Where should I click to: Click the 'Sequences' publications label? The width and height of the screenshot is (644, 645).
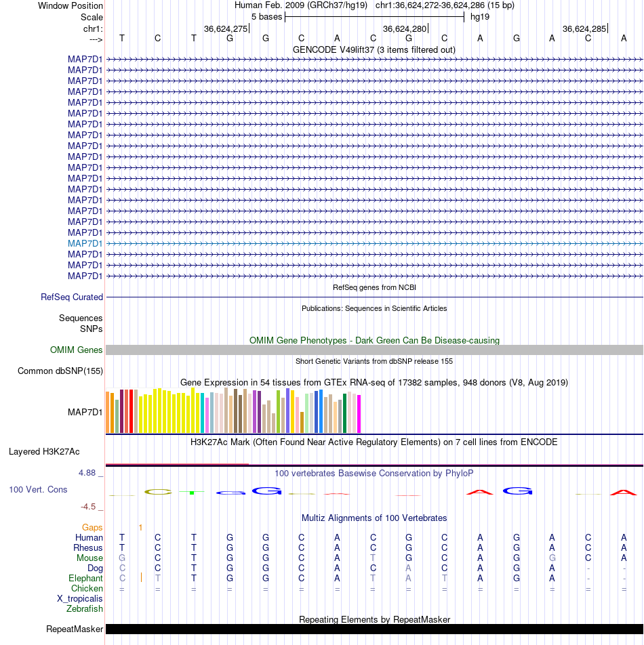point(81,318)
